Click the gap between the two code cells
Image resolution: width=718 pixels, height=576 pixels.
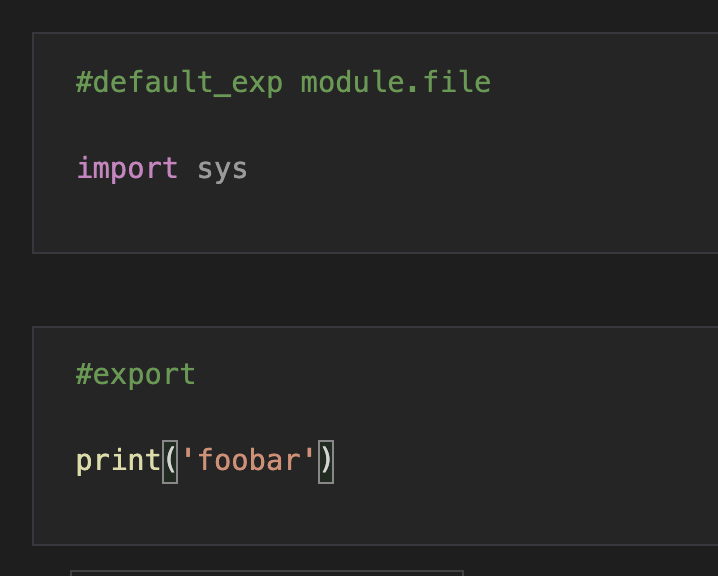pos(375,290)
